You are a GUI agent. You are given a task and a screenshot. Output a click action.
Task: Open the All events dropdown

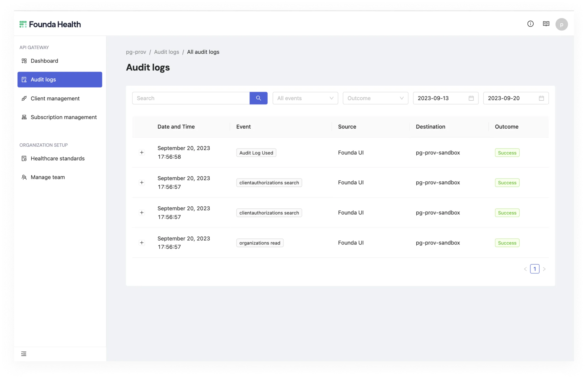305,98
